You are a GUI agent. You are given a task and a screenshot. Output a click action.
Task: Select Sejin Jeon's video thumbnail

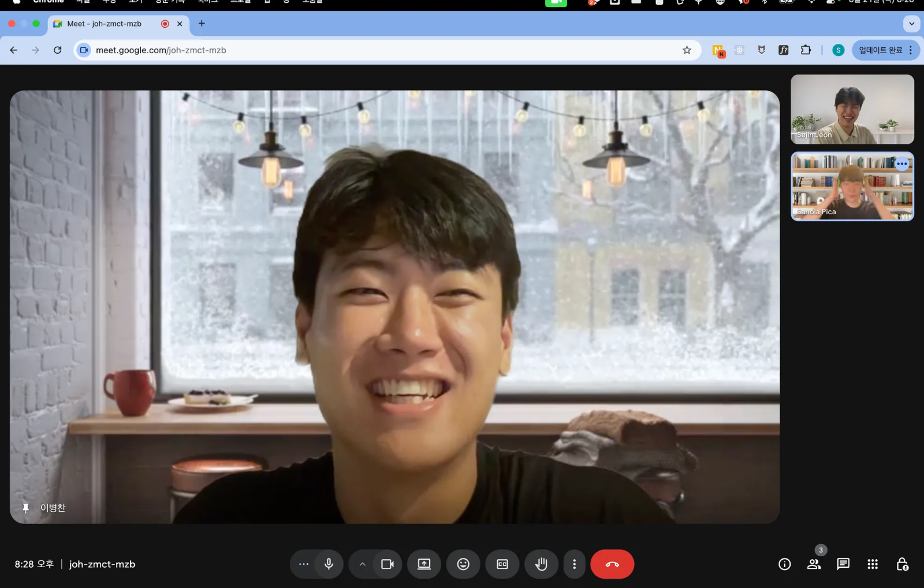[x=852, y=109]
